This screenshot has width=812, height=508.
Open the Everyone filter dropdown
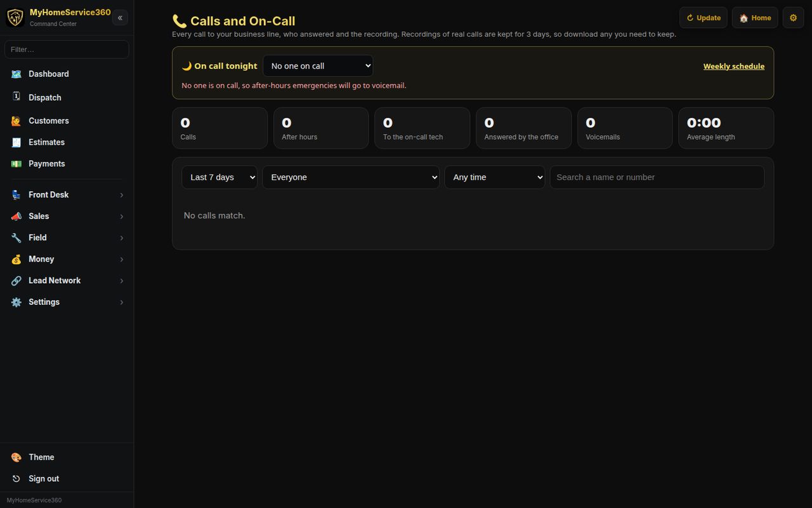click(351, 177)
